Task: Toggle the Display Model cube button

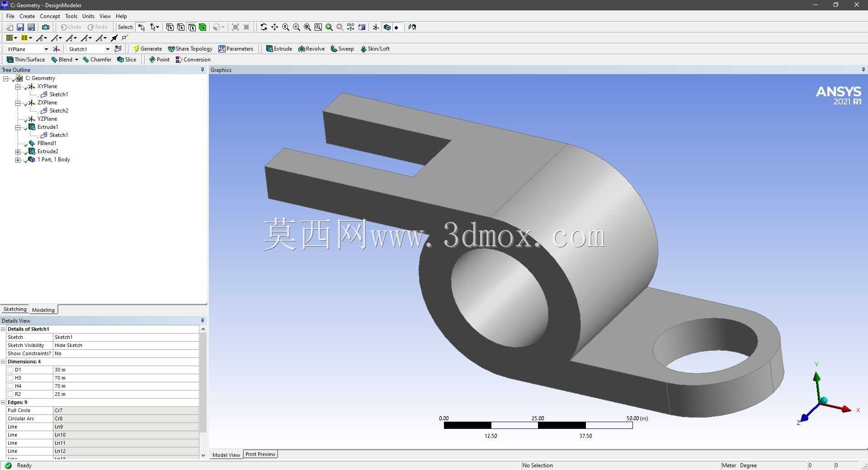Action: click(387, 27)
